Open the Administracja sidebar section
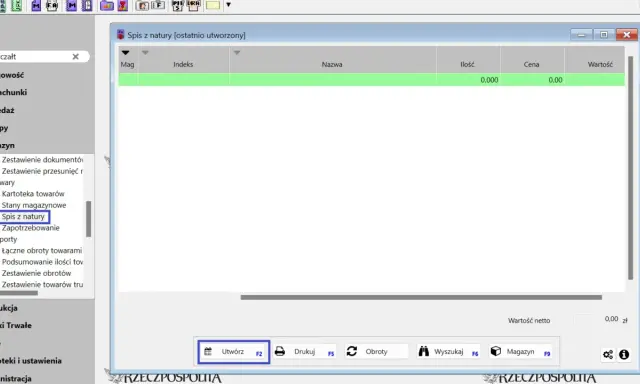 tap(16, 379)
